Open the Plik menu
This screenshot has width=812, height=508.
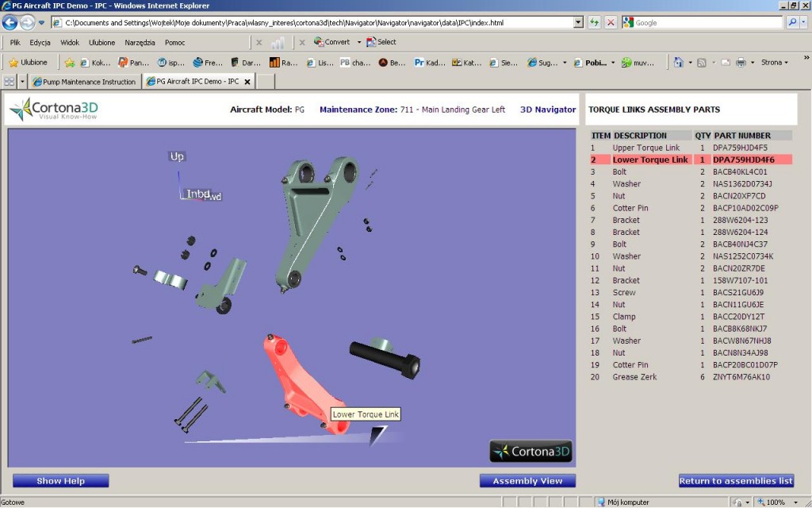click(15, 43)
